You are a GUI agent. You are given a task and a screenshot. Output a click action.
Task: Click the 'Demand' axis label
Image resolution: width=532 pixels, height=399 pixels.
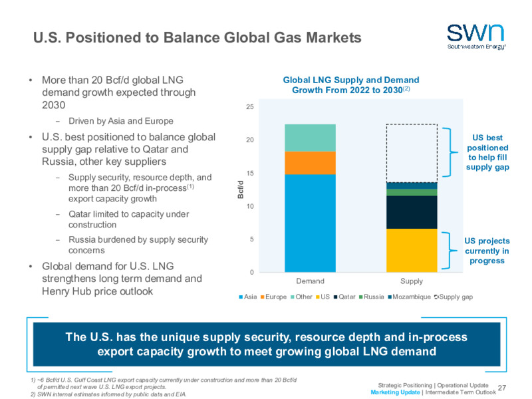pyautogui.click(x=310, y=281)
